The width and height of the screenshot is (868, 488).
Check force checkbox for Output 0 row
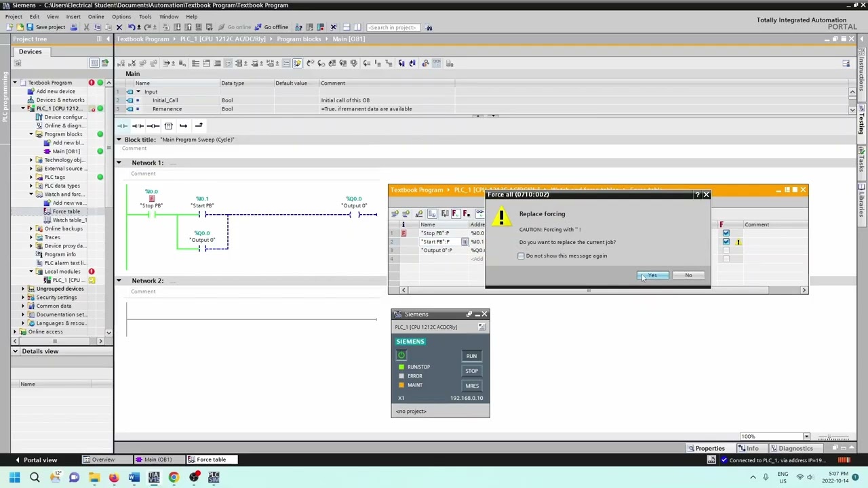pos(726,250)
